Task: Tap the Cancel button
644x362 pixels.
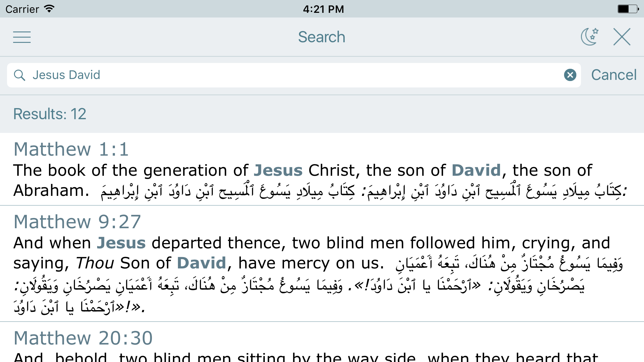Action: tap(614, 75)
